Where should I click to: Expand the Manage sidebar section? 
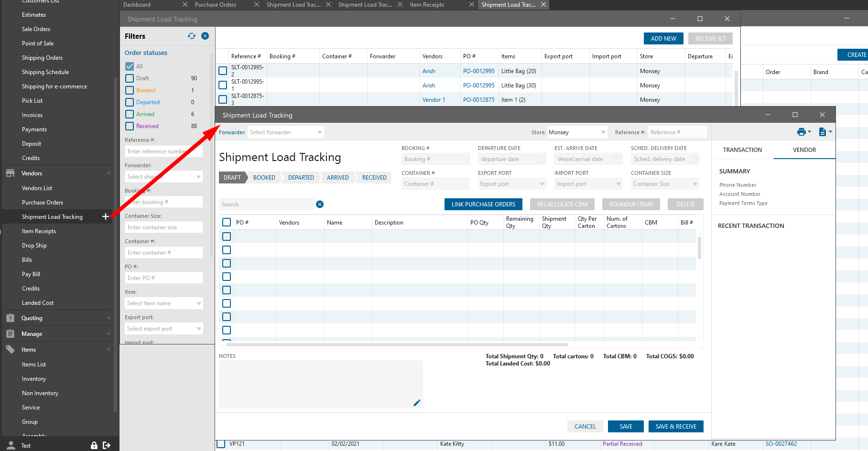click(108, 333)
